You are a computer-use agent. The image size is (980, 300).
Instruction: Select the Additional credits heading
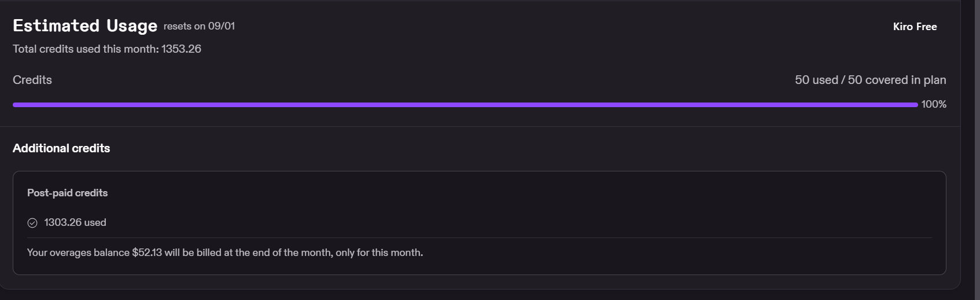coord(61,148)
